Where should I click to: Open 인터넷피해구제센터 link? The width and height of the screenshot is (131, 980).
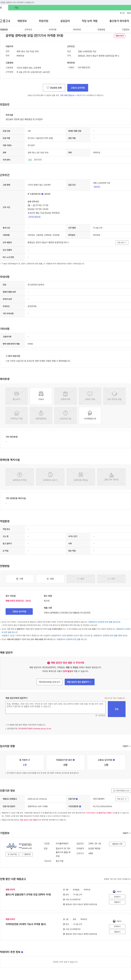click(34, 728)
